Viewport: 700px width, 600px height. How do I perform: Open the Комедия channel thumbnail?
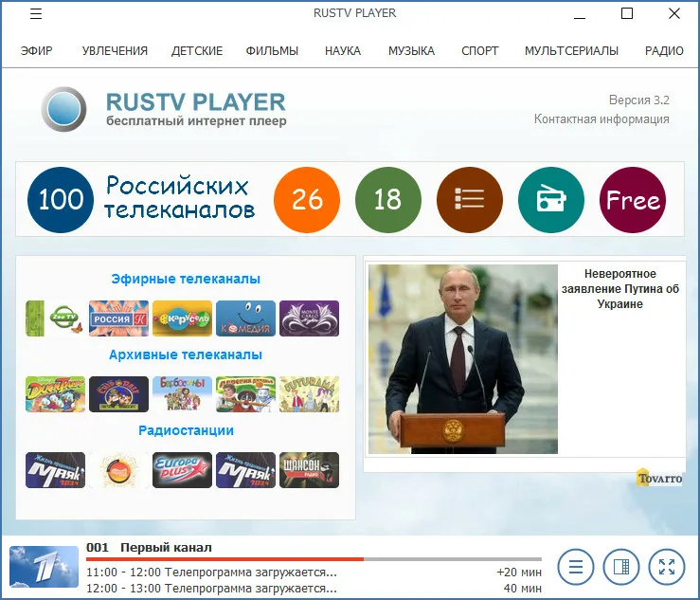(245, 318)
